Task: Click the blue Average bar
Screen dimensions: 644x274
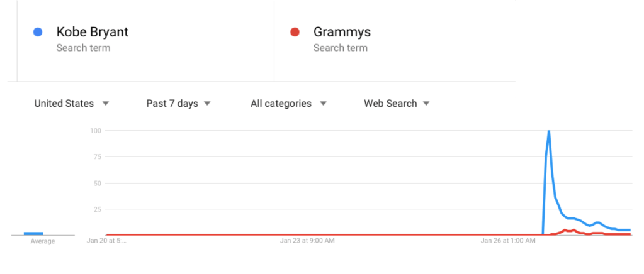Action: pyautogui.click(x=33, y=233)
